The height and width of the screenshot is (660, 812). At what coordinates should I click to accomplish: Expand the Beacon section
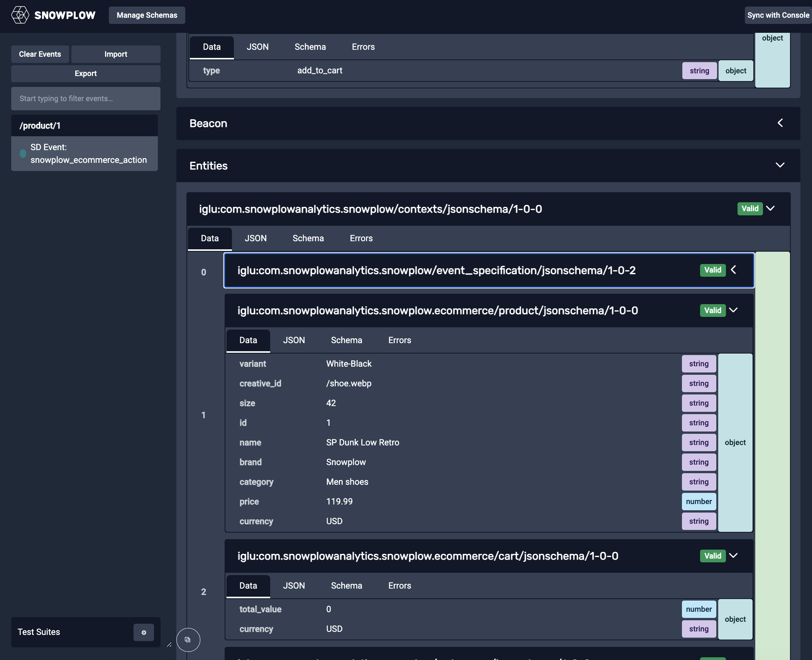coord(780,123)
